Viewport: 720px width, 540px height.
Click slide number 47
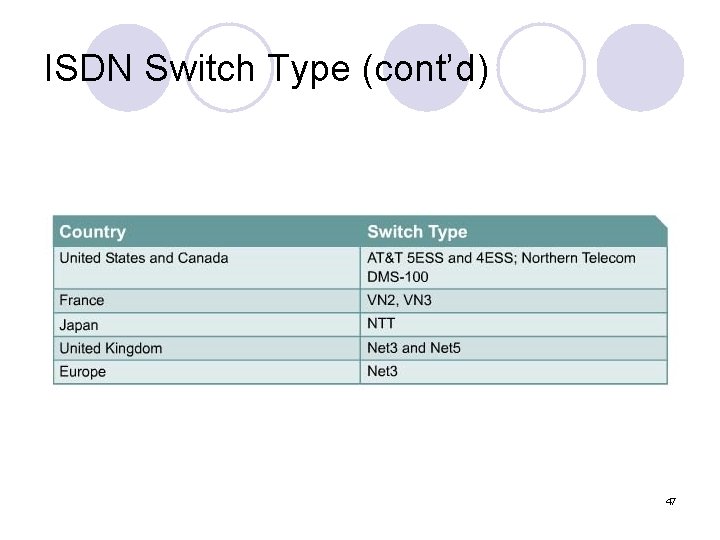click(x=670, y=500)
